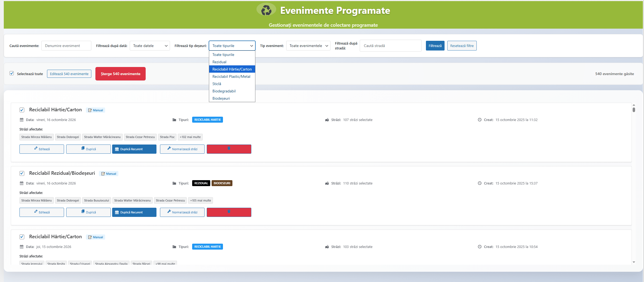644x282 pixels.
Task: Click wrench Normalizează străzi icon on second event
Action: point(169,212)
